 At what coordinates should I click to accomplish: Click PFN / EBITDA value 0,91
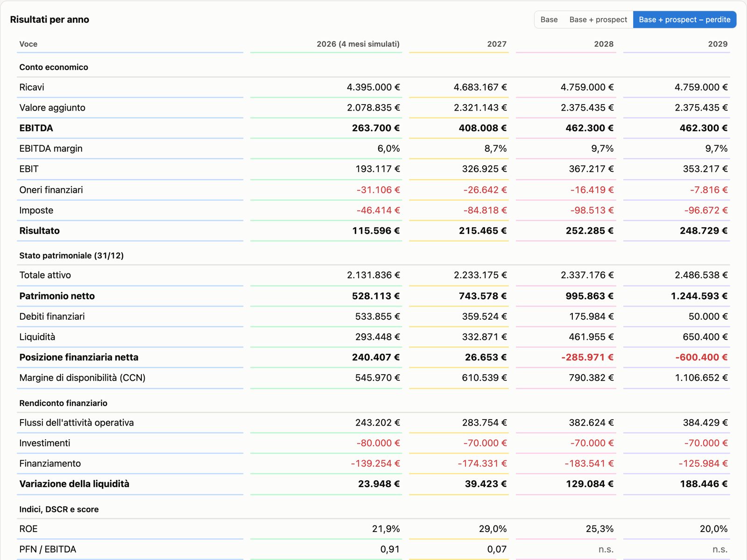pos(390,550)
